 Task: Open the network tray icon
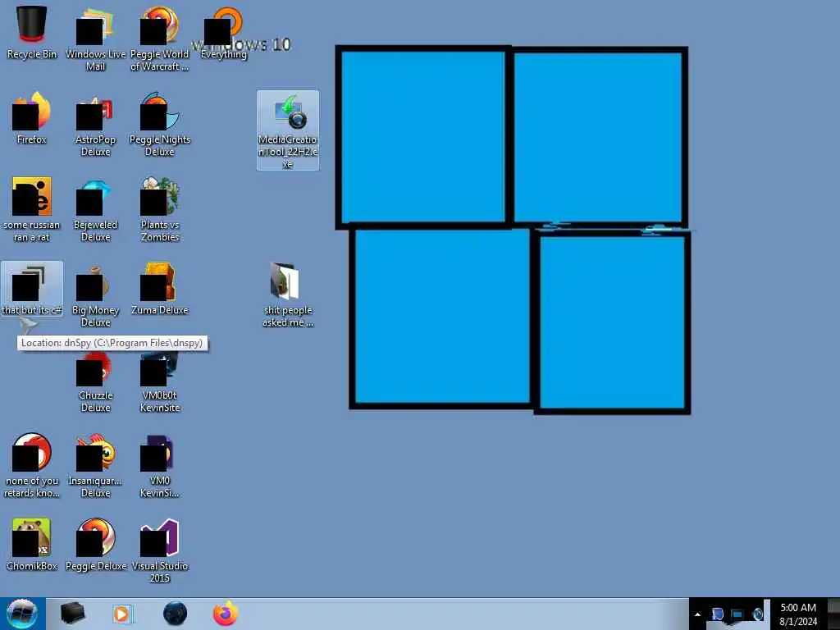737,614
